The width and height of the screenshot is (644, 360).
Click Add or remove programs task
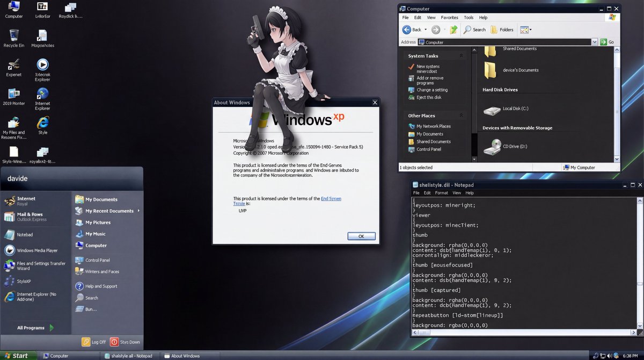click(x=426, y=81)
